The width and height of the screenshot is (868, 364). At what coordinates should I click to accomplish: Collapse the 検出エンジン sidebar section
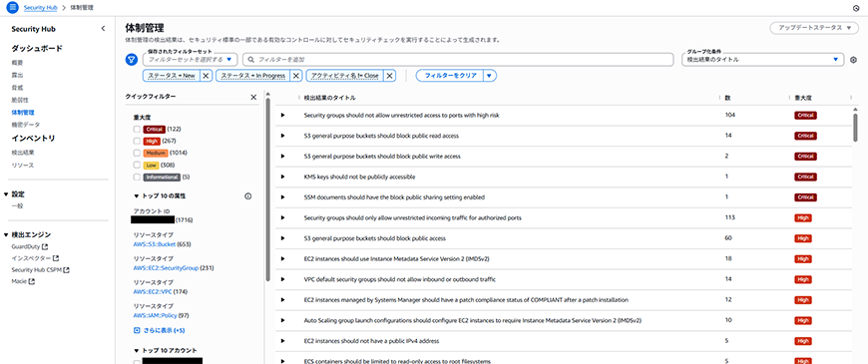click(x=6, y=234)
